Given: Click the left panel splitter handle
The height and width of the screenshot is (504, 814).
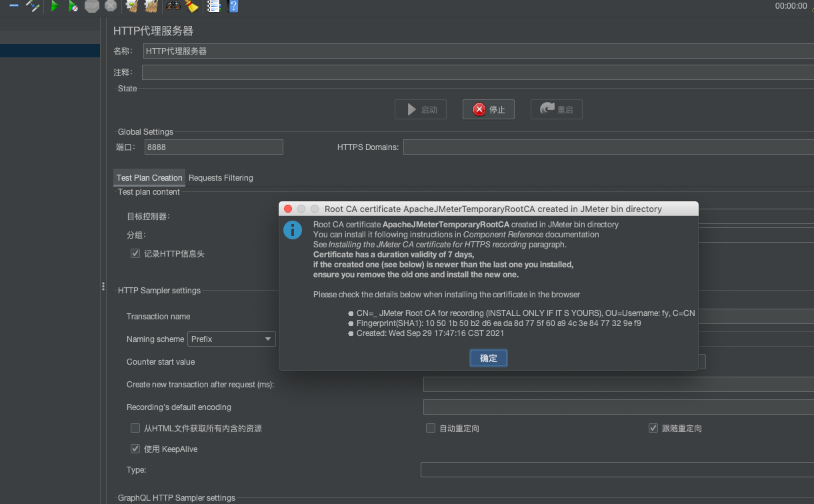Looking at the screenshot, I should [x=103, y=286].
